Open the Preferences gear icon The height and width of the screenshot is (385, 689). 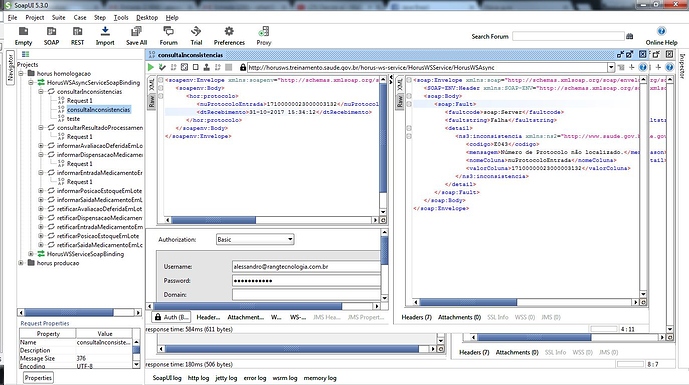coord(229,32)
